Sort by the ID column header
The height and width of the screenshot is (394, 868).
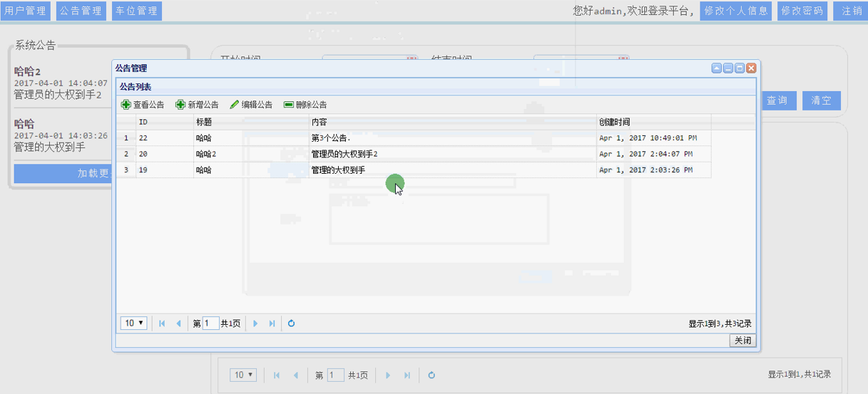[165, 122]
